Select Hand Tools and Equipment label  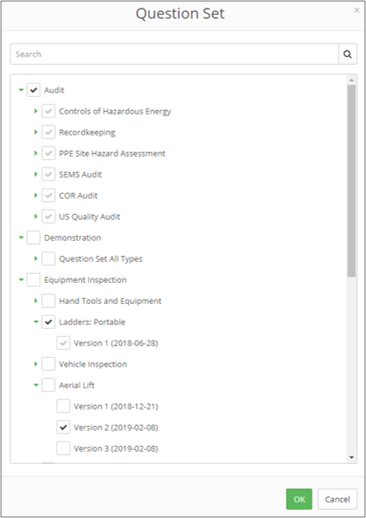pyautogui.click(x=110, y=301)
